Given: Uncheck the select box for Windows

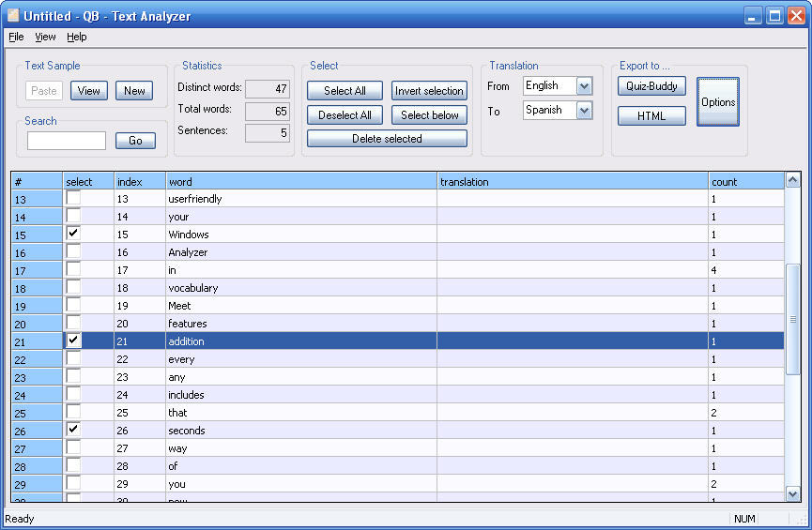Looking at the screenshot, I should tap(73, 234).
